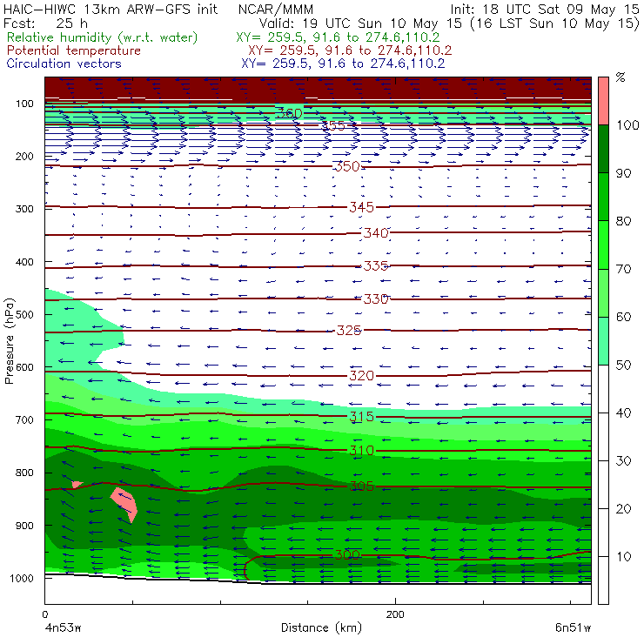Click the color bar tick label 100
644x644 pixels.
[x=627, y=124]
